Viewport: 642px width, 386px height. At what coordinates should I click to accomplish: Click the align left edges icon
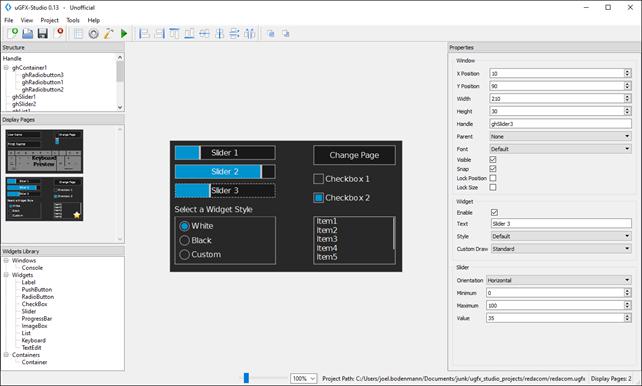click(144, 33)
